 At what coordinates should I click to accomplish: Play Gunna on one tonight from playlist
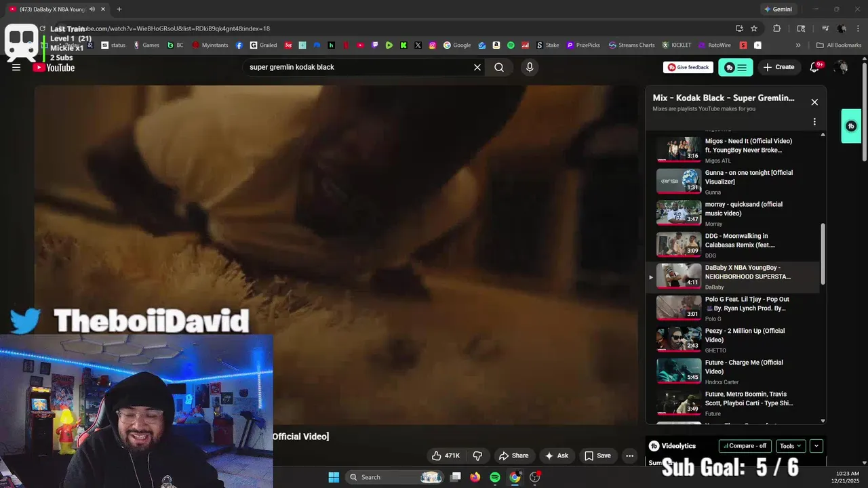pyautogui.click(x=732, y=182)
